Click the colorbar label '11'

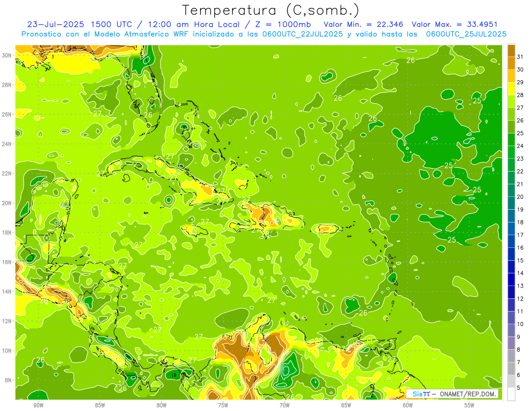520,312
